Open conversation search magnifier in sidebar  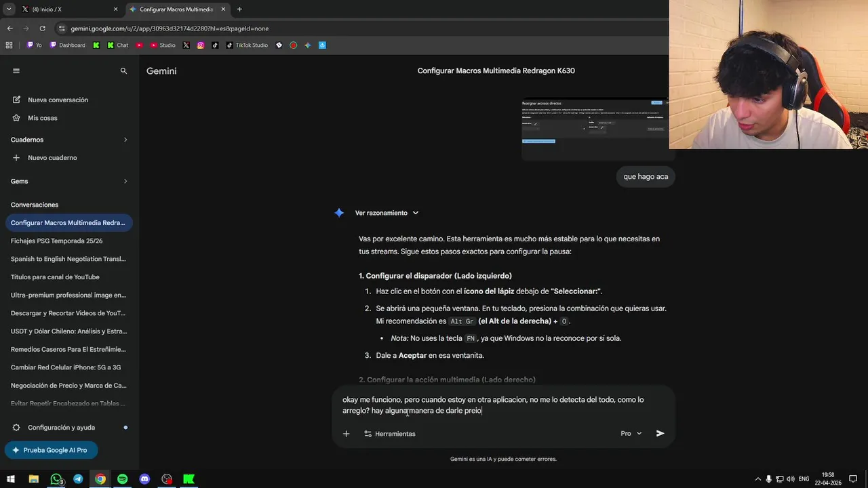click(x=123, y=70)
